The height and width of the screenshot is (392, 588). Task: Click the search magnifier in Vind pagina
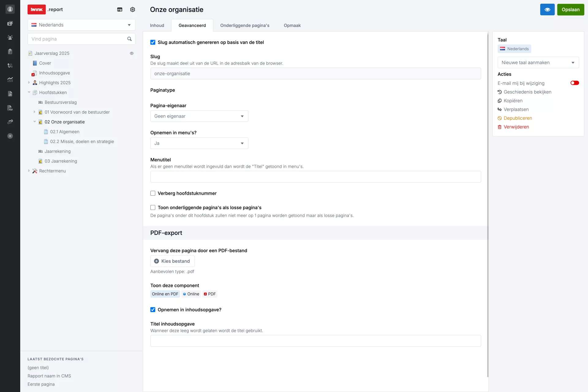click(130, 39)
